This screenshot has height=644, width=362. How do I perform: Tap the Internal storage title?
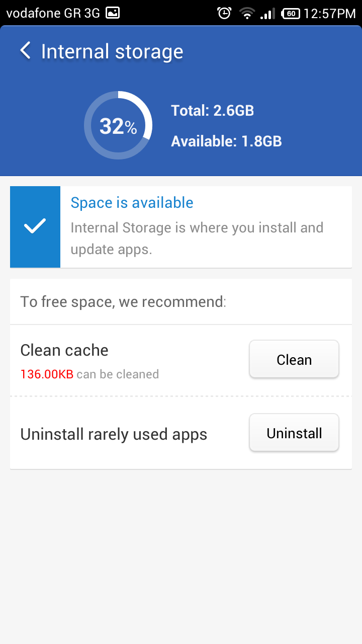tap(112, 51)
